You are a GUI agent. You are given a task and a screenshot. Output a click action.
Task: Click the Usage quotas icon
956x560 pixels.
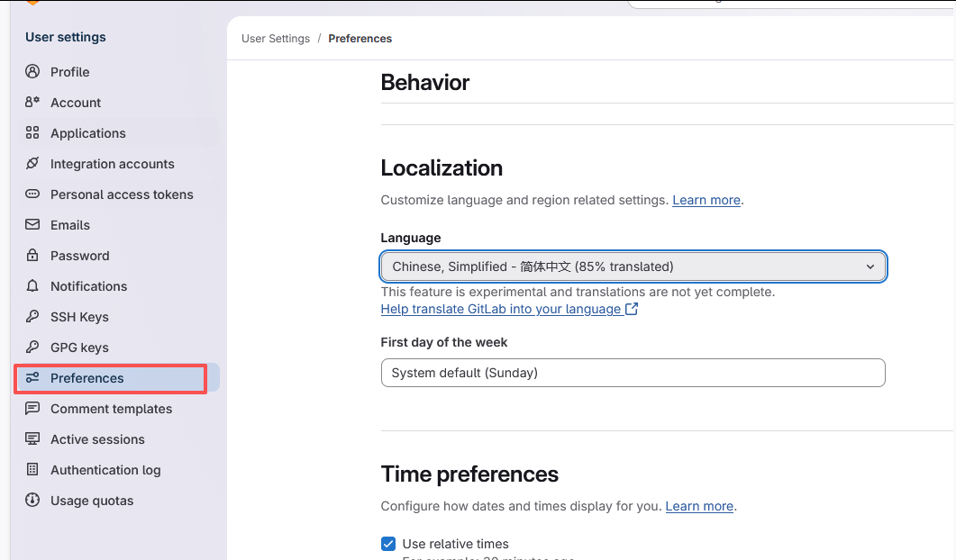pyautogui.click(x=32, y=501)
